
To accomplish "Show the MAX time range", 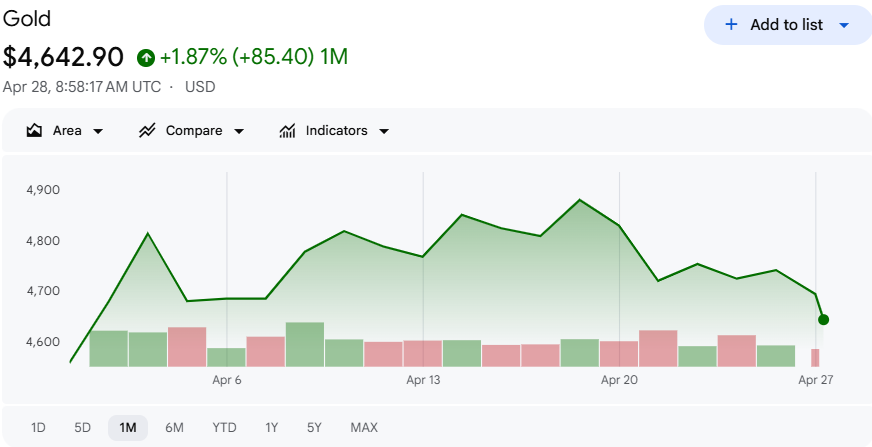I will pos(364,428).
